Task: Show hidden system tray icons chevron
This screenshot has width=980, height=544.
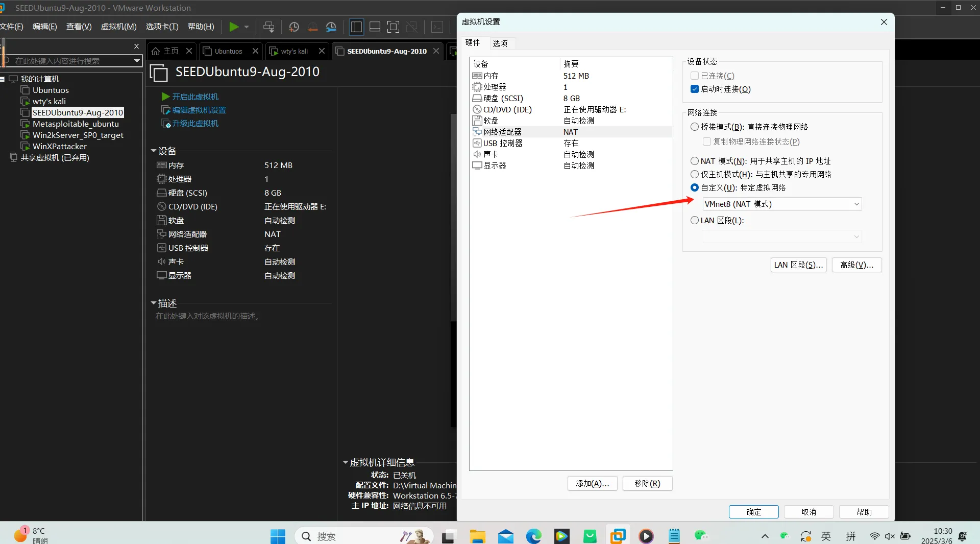Action: [765, 536]
